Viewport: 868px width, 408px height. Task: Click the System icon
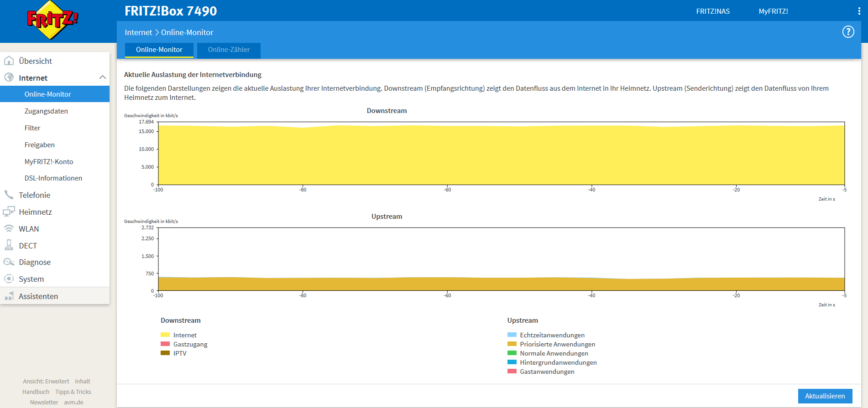click(x=9, y=279)
